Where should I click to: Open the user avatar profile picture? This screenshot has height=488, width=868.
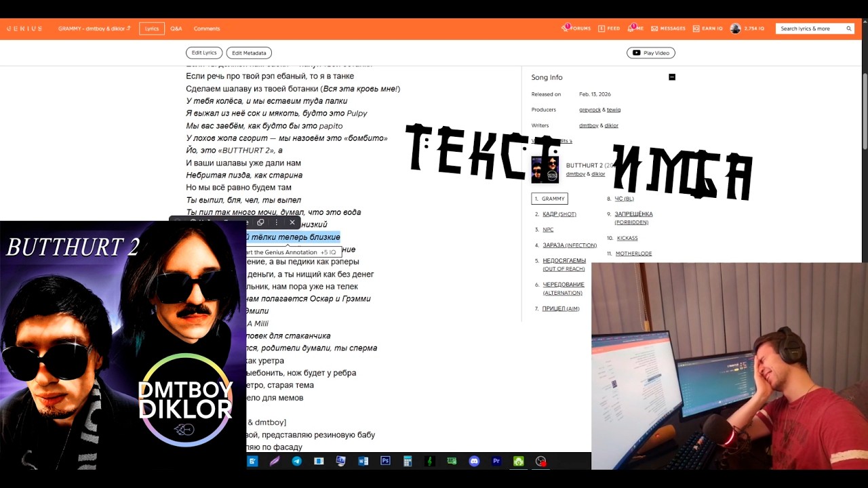tap(735, 28)
